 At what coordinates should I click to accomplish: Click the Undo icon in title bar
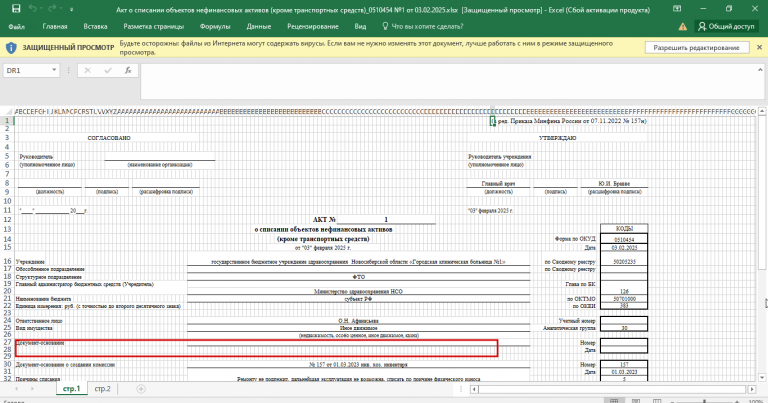pos(31,9)
